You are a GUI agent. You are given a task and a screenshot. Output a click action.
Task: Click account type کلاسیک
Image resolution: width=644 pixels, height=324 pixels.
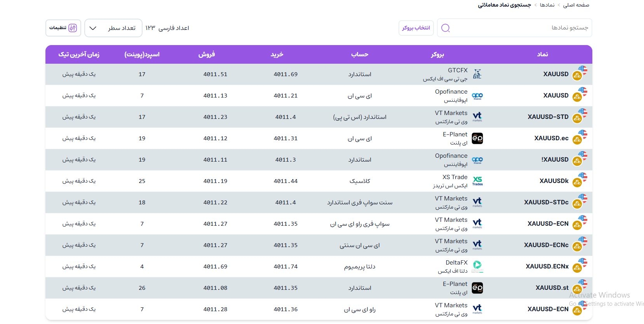(x=360, y=181)
